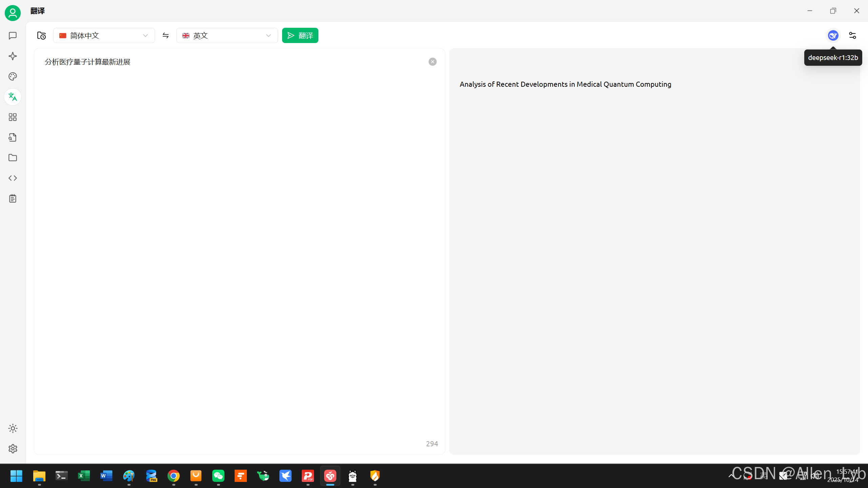Toggle the light/dark theme sun icon
This screenshot has width=868, height=488.
13,428
